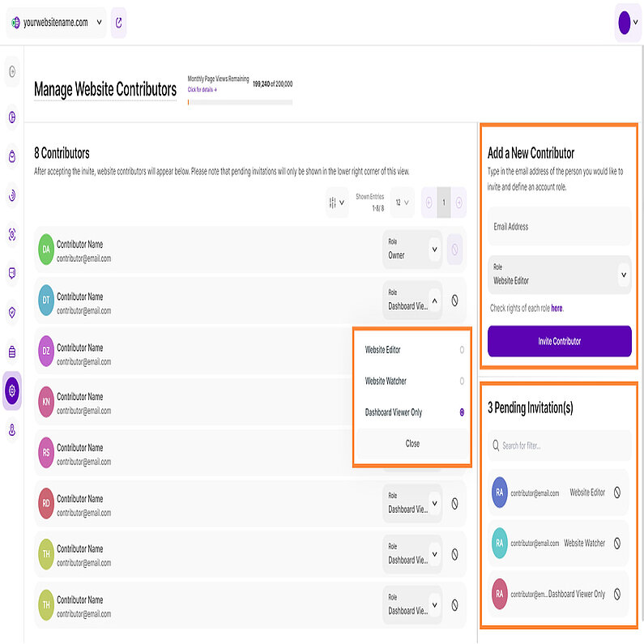Open external link icon beside website selector

pyautogui.click(x=118, y=23)
